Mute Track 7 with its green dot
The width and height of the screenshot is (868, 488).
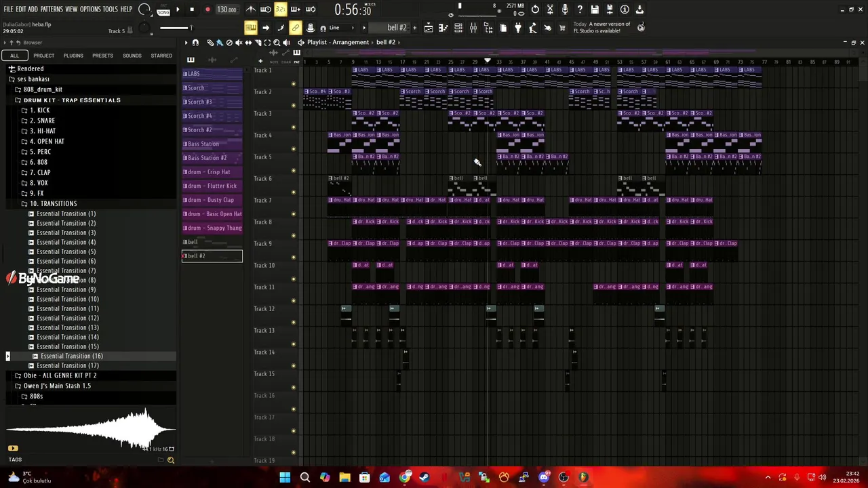(x=294, y=214)
